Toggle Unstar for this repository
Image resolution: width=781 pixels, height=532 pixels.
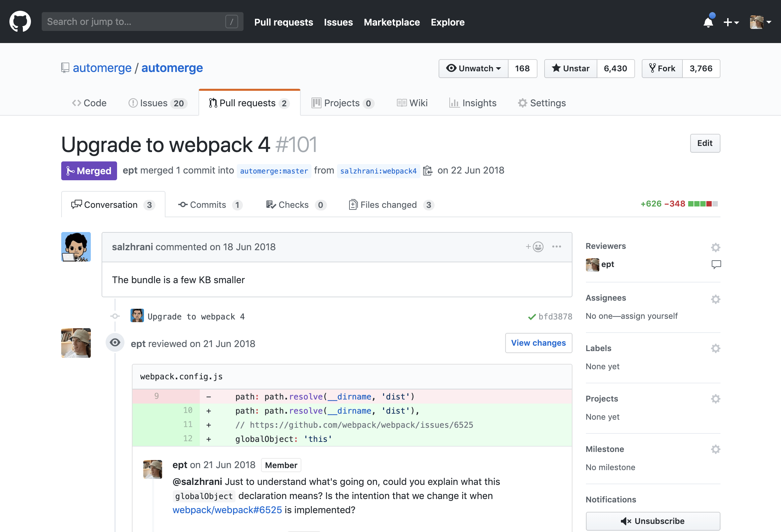571,69
